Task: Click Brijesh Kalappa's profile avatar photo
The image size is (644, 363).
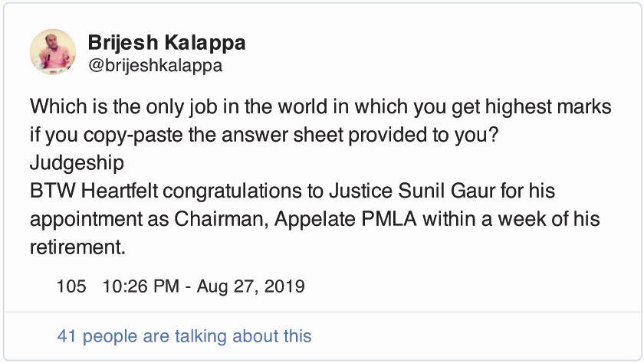Action: point(52,52)
